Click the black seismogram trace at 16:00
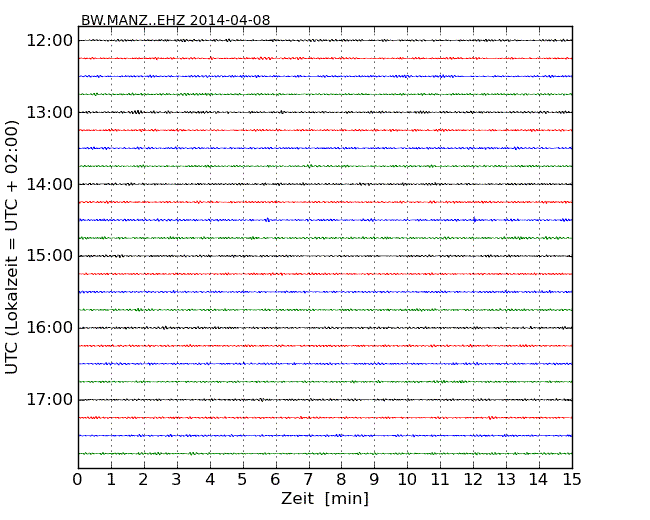Screen dimensions: 650x520 click(325, 328)
